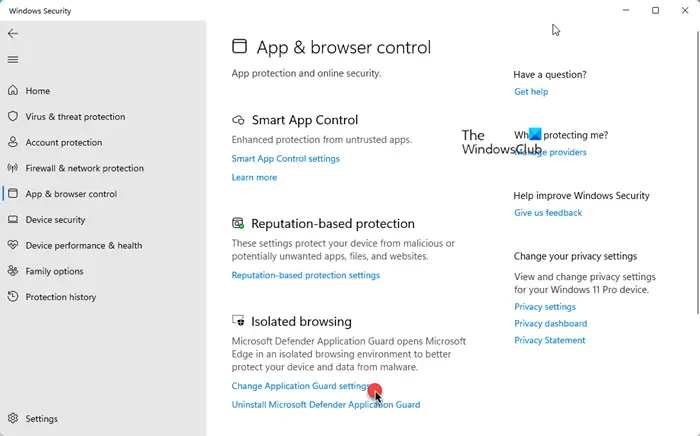Click the 'Isolated browsing' heading

coord(301,321)
